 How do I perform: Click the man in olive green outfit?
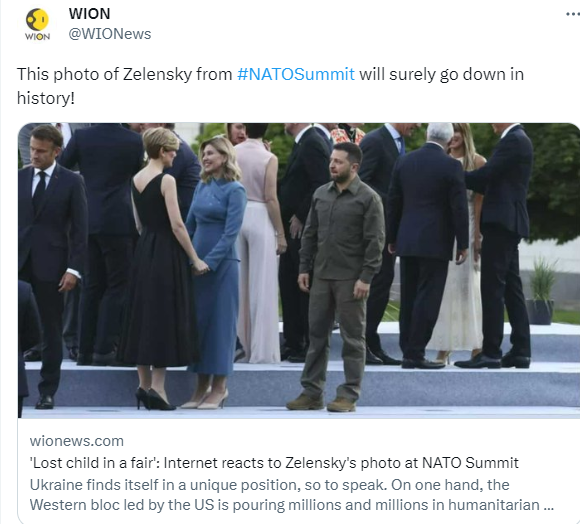click(340, 277)
